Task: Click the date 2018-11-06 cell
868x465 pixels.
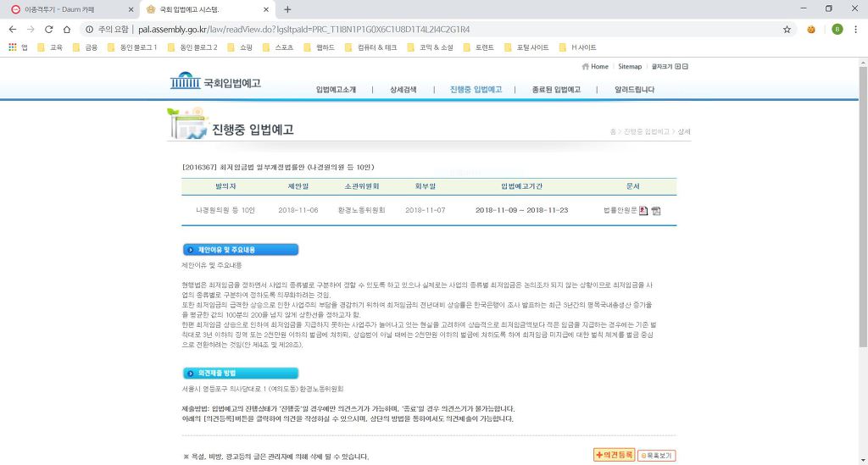Action: [x=298, y=210]
